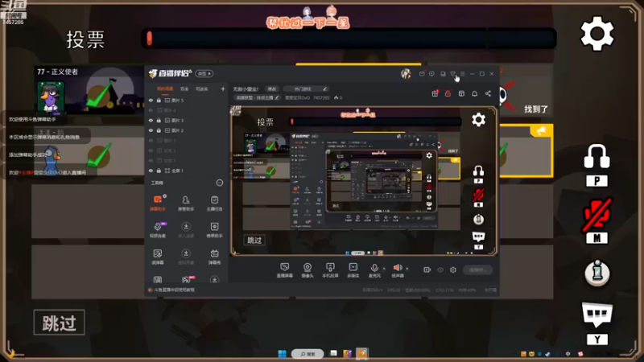Add a 直播屏幕 screen capture source

(x=285, y=270)
